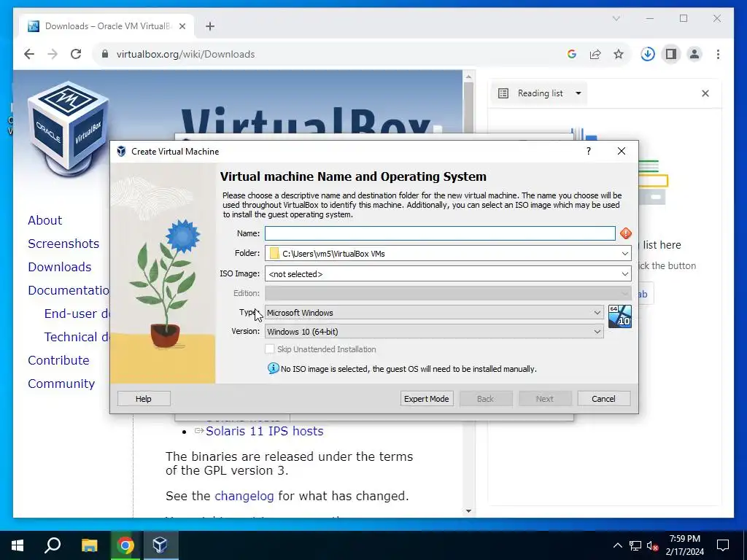Viewport: 747px width, 560px height.
Task: Tick Skip Unattended Installation checkbox
Action: (x=270, y=349)
